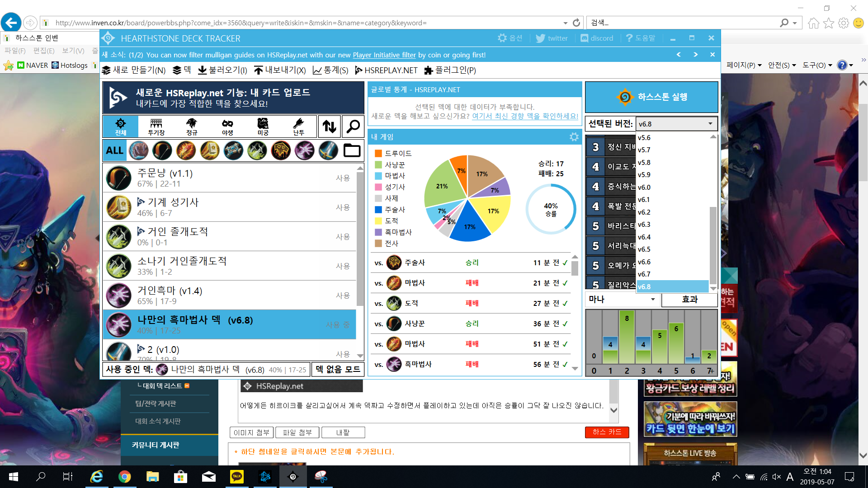
Task: Click the 6-count bar at mana cost 5
Action: (676, 343)
